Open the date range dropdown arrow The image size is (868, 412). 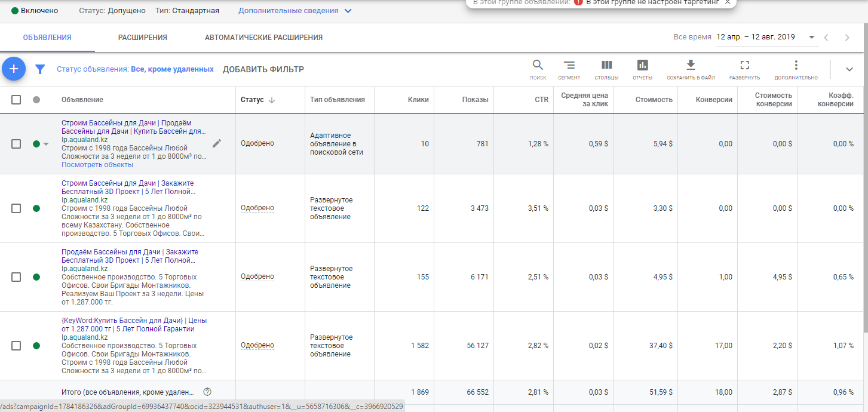coord(811,37)
